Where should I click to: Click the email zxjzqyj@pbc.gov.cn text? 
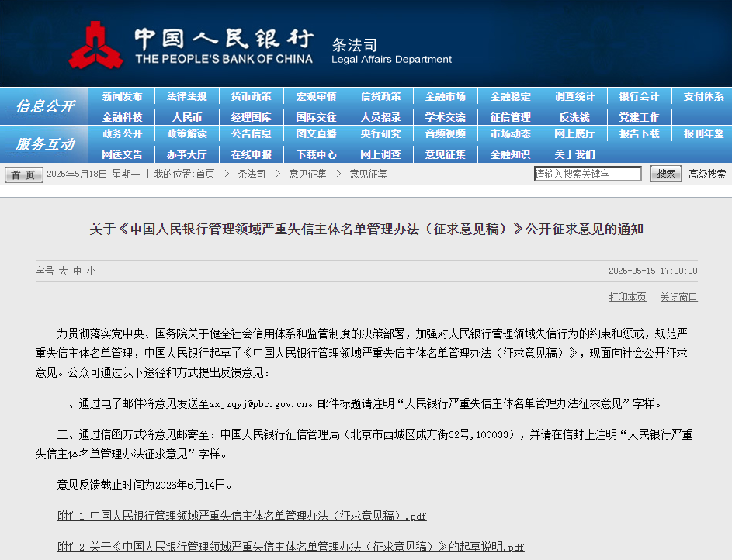click(261, 404)
